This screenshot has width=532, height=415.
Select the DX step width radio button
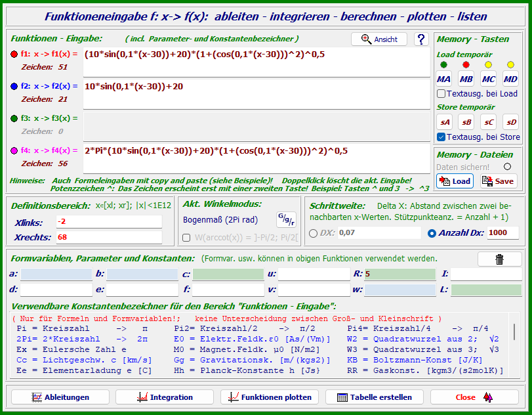pyautogui.click(x=313, y=233)
